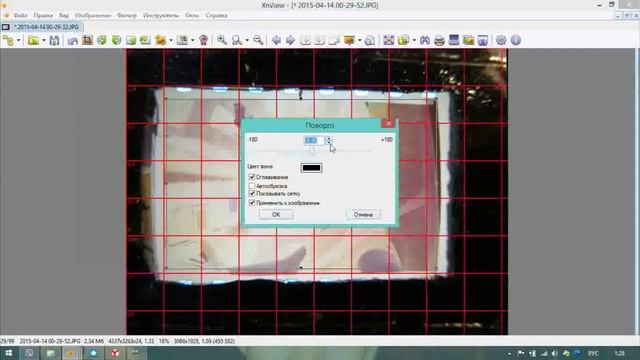Rotate image left with first green arrow icon
The width and height of the screenshot is (640, 360).
(x=102, y=40)
